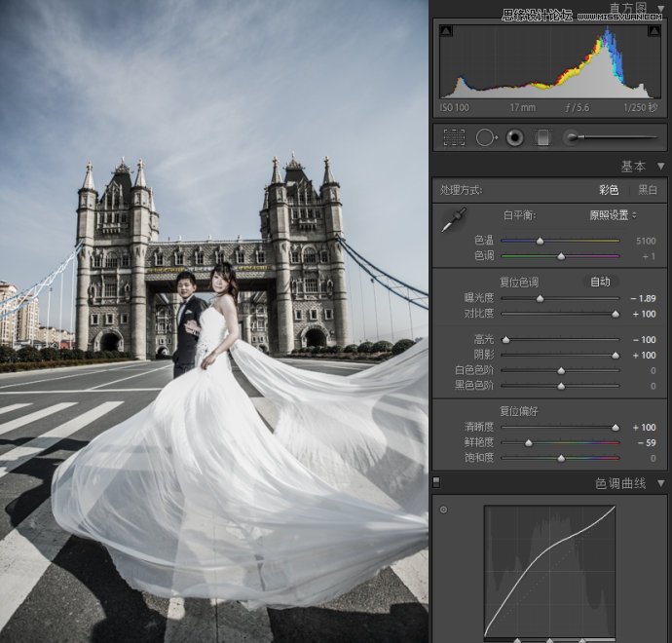Viewport: 672px width, 643px height.
Task: Click the 阴影 shadows slider handle
Action: coord(616,356)
